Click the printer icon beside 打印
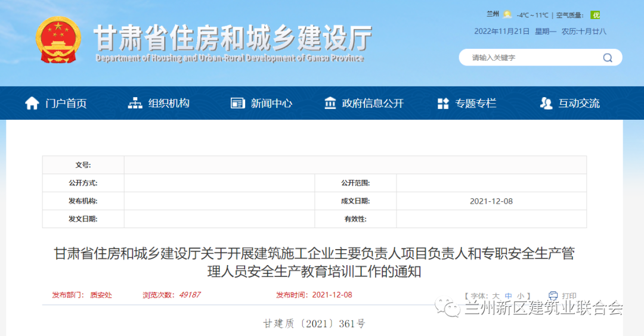Viewport: 644px width, 336px height. coord(553,295)
